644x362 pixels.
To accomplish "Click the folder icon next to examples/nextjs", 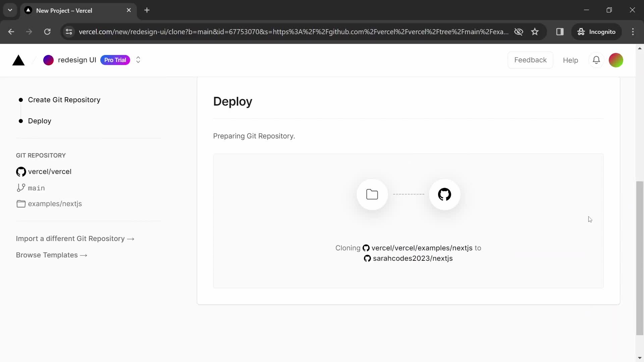I will tap(20, 204).
